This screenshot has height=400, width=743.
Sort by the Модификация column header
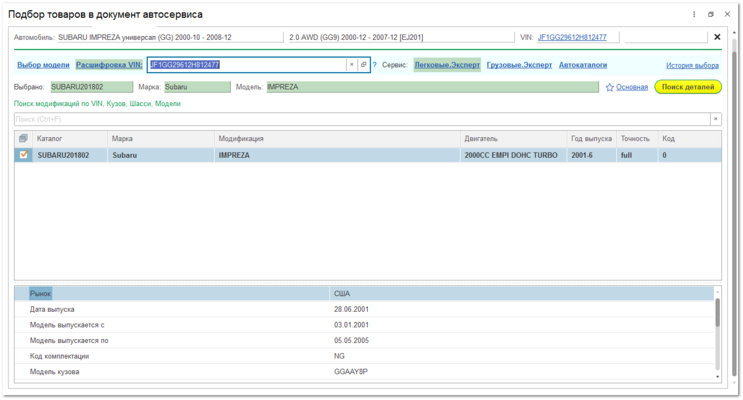point(337,138)
